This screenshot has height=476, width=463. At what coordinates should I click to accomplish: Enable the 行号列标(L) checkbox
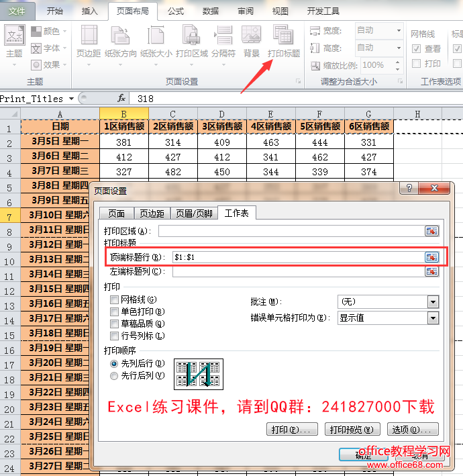point(114,336)
